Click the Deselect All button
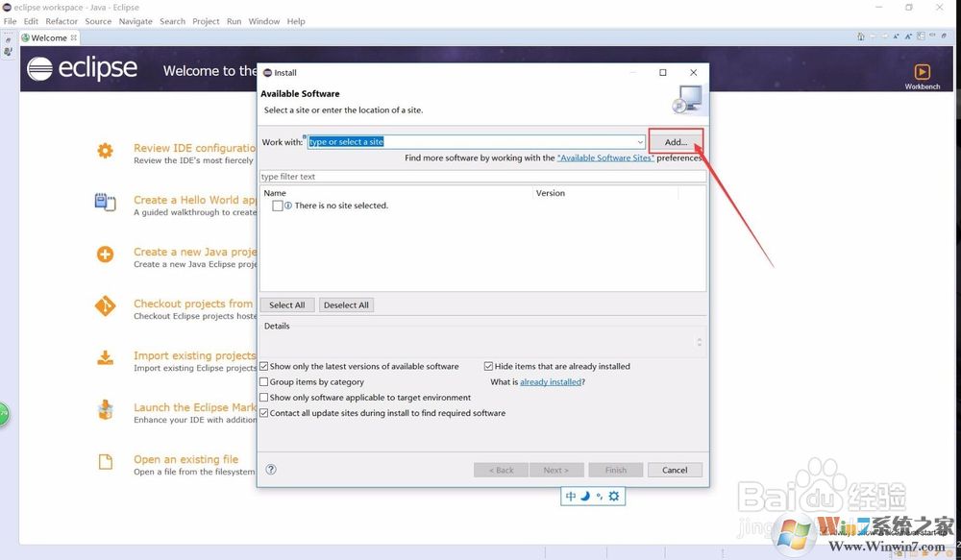The height and width of the screenshot is (560, 961). pyautogui.click(x=346, y=305)
